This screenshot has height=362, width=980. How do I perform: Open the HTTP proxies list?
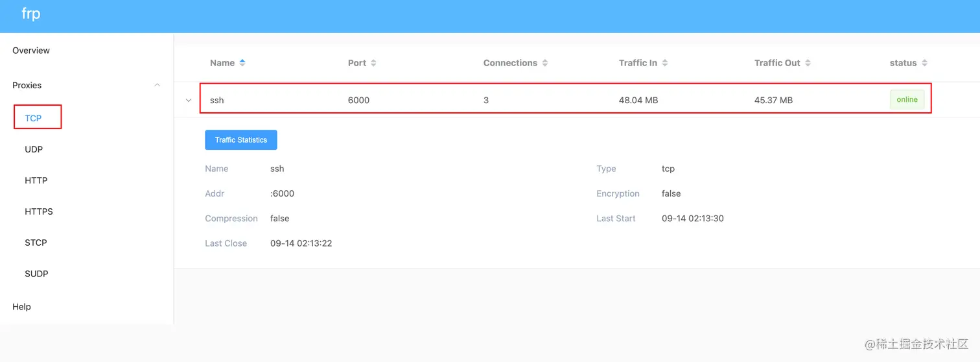pos(36,180)
